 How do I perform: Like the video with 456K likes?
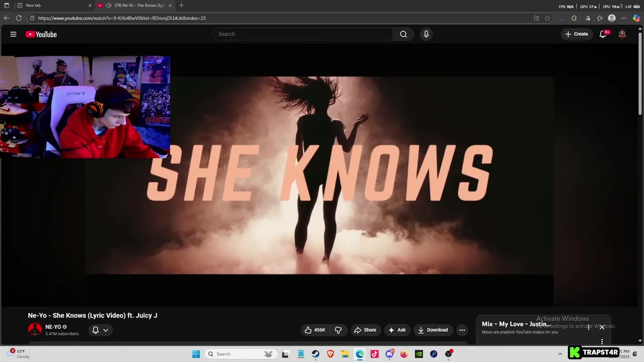click(x=314, y=330)
